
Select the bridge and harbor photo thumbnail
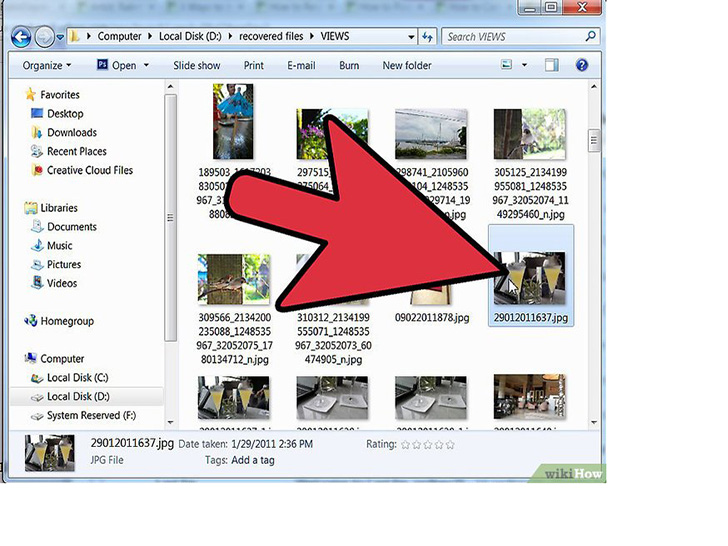(431, 134)
